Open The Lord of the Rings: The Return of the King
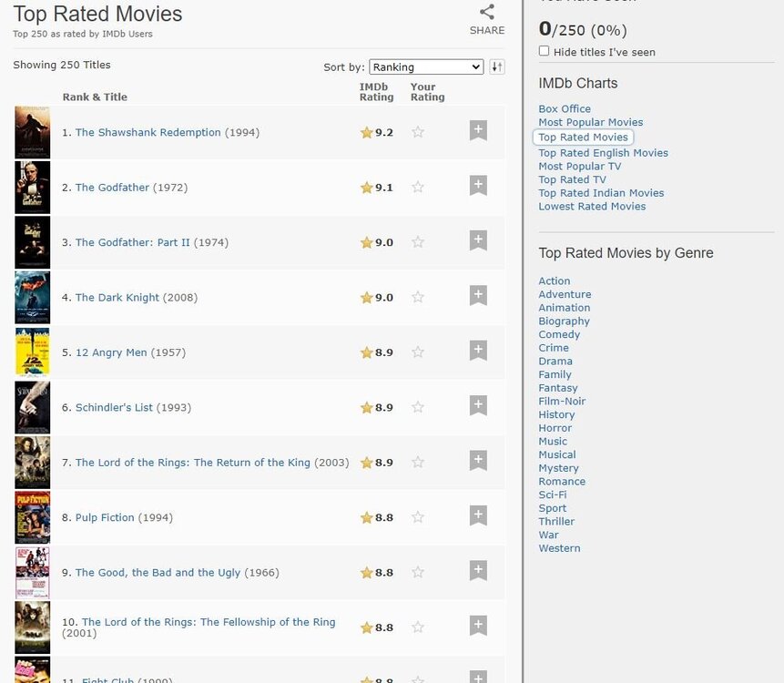The height and width of the screenshot is (683, 784). (192, 463)
